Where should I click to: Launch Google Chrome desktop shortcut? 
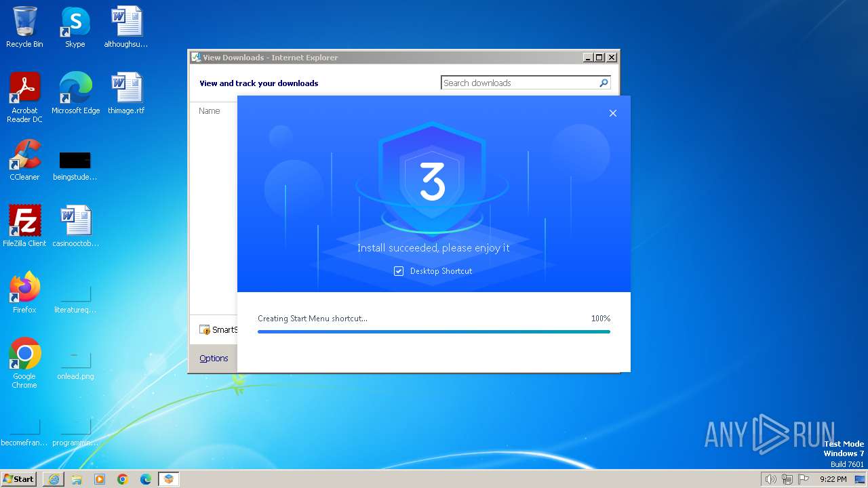click(x=24, y=363)
